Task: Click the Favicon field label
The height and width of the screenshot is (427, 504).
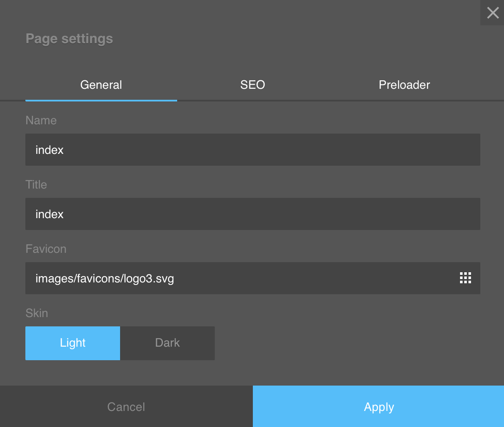Action: point(46,249)
